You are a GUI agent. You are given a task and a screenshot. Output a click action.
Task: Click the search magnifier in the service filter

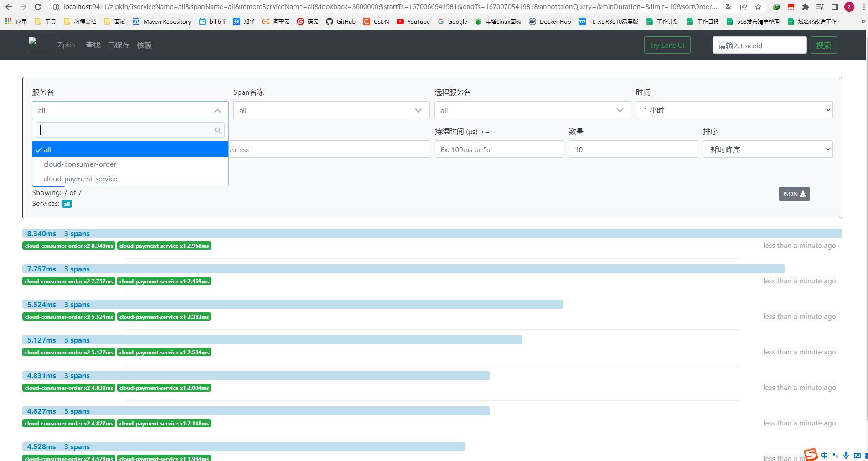pyautogui.click(x=218, y=130)
